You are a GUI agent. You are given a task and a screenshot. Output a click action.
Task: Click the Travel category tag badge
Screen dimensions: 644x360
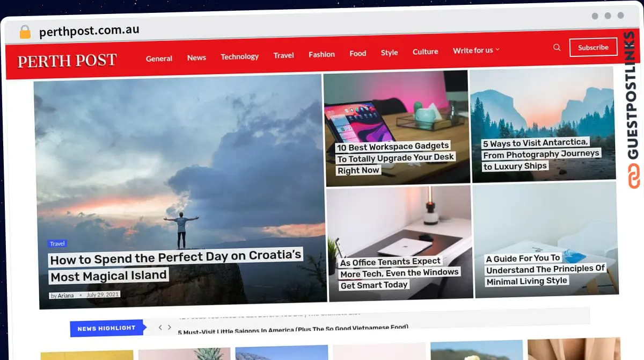[x=57, y=243]
